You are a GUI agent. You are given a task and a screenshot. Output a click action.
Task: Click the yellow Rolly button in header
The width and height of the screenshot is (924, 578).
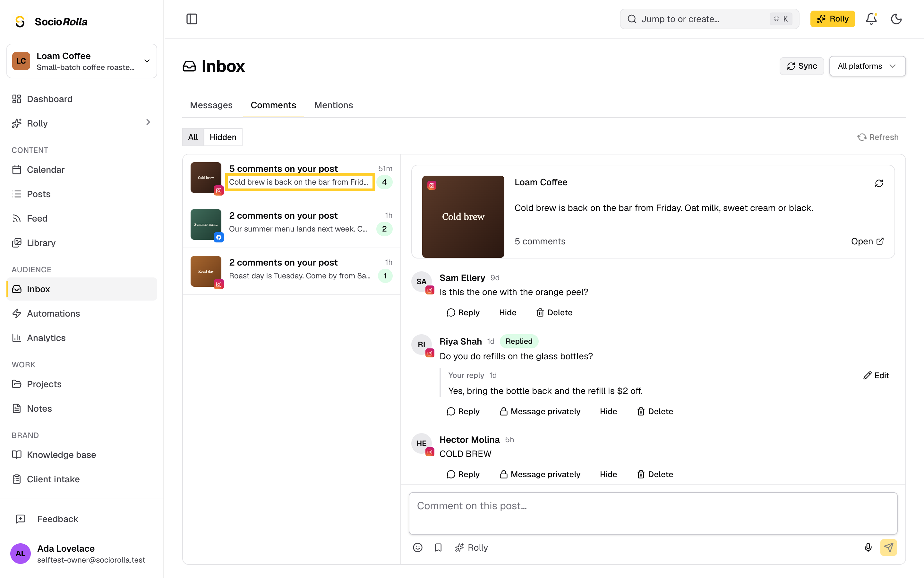(x=832, y=19)
